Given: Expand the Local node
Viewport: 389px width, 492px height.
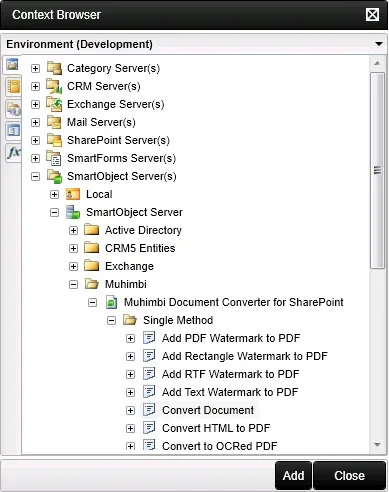Looking at the screenshot, I should (54, 194).
